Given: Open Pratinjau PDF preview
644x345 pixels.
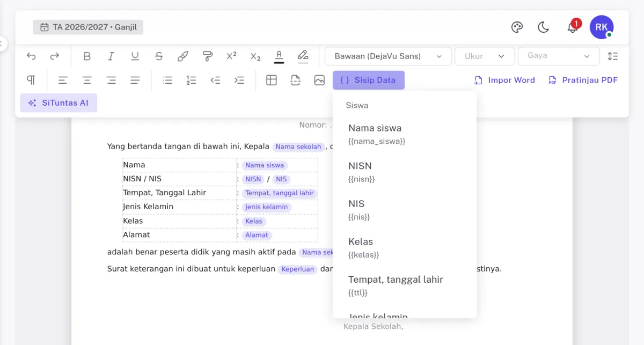Looking at the screenshot, I should pos(583,80).
